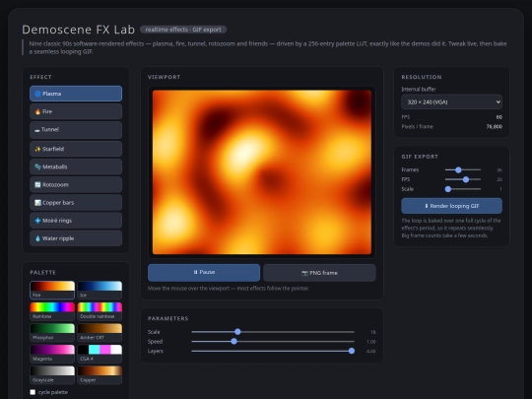Choose the Starfield effect

click(76, 149)
